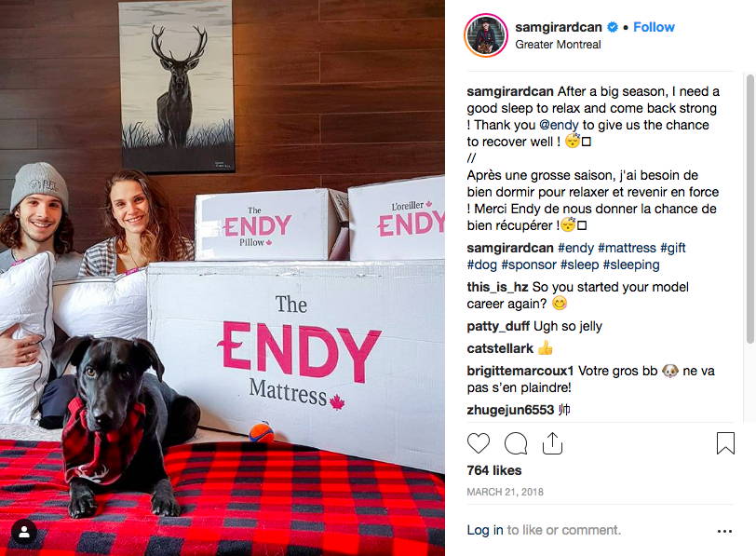Like the post with heart icon

pyautogui.click(x=479, y=443)
